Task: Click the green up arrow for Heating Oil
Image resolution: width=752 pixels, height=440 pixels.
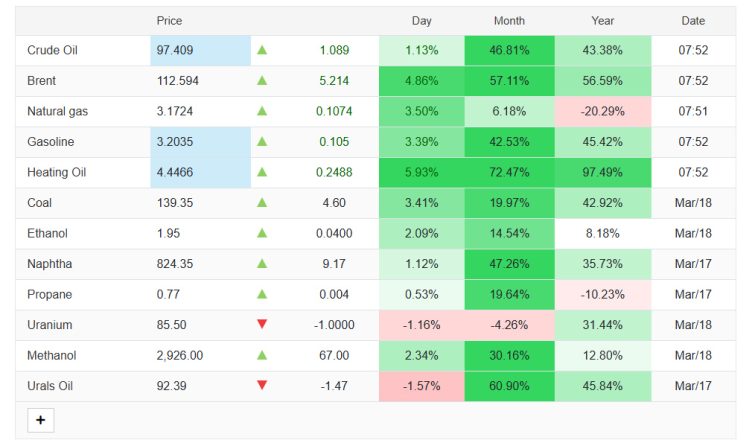Action: 262,173
